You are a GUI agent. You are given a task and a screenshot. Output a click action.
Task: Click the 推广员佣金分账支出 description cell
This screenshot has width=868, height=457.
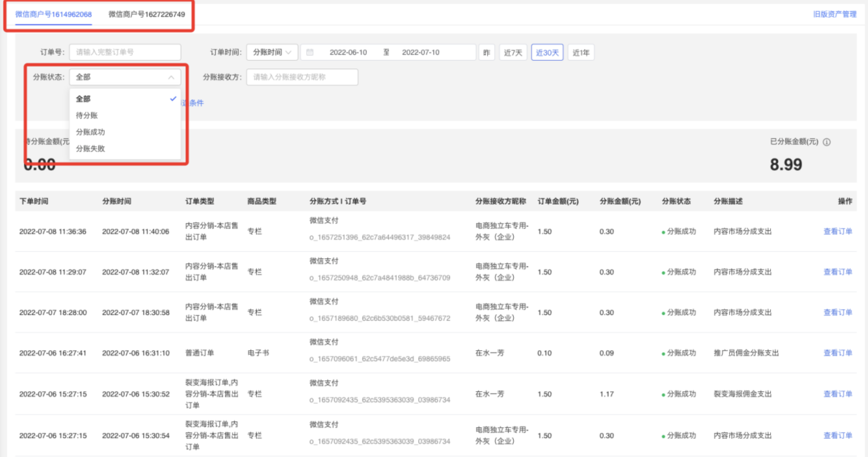[x=746, y=353]
